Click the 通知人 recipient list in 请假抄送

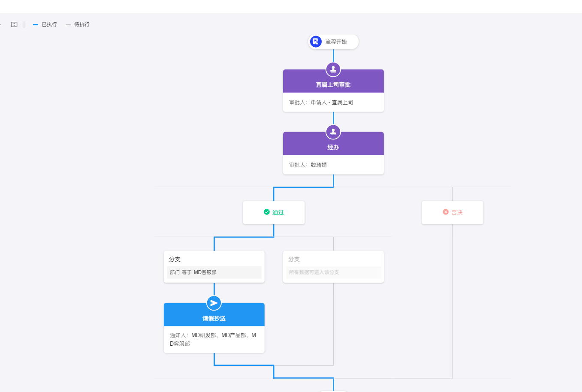pyautogui.click(x=214, y=339)
